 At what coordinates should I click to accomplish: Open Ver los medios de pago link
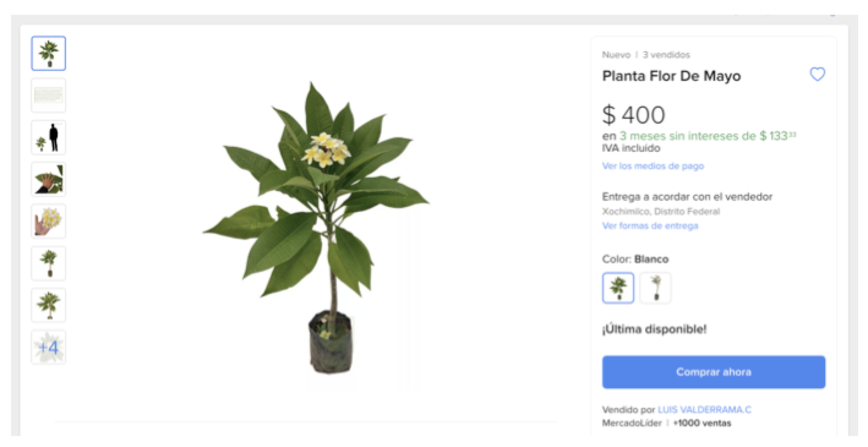pos(653,166)
